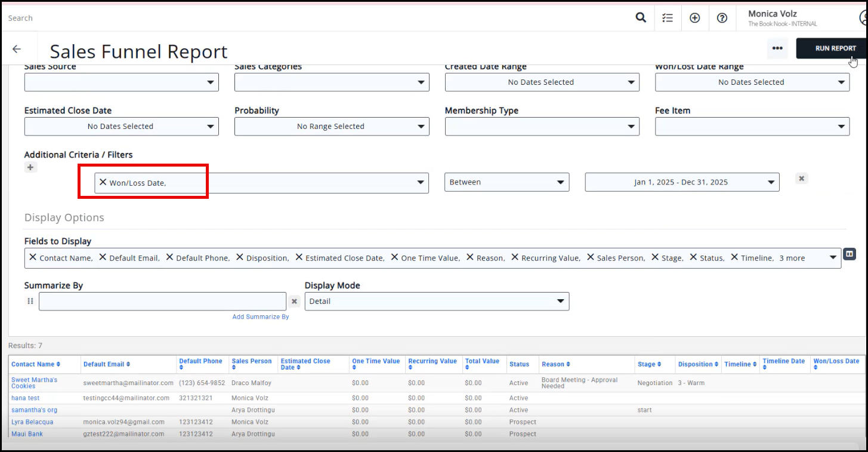
Task: Open the fields to display column picker icon
Action: (x=850, y=254)
